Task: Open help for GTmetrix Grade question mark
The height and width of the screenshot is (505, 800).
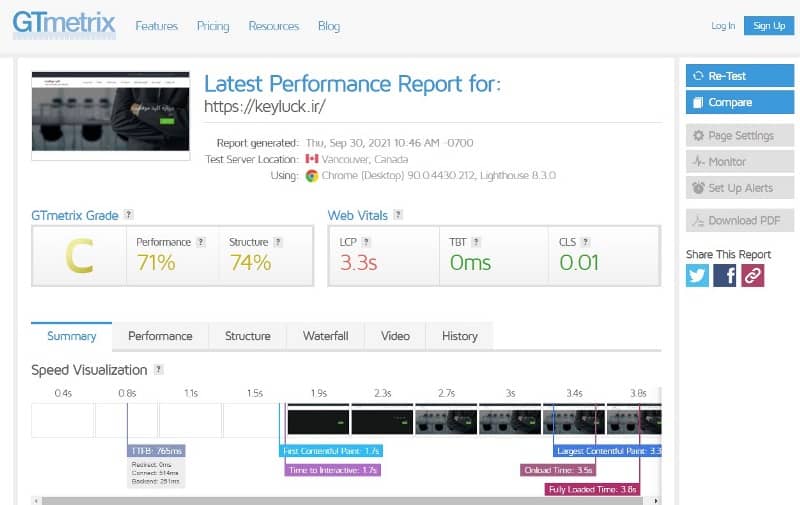Action: pos(128,215)
